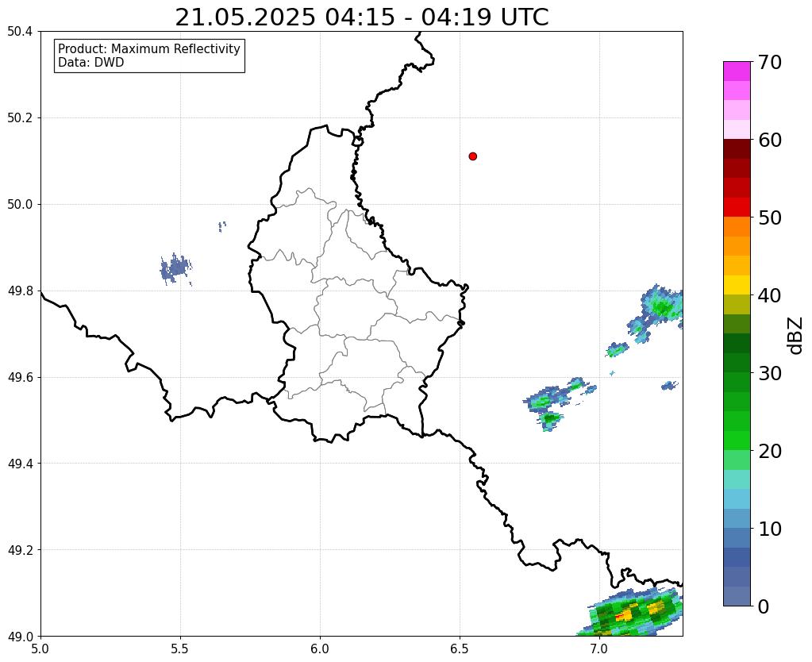Click the 49.6 latitude tick label
The image size is (812, 662).
point(20,377)
